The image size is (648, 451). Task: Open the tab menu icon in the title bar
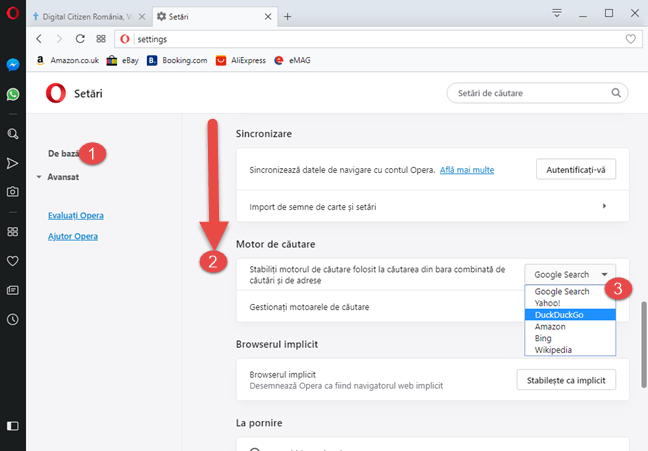click(557, 13)
